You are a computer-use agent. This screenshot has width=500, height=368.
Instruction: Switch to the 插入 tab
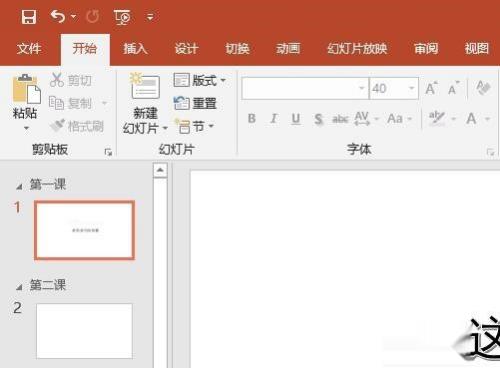(x=135, y=49)
